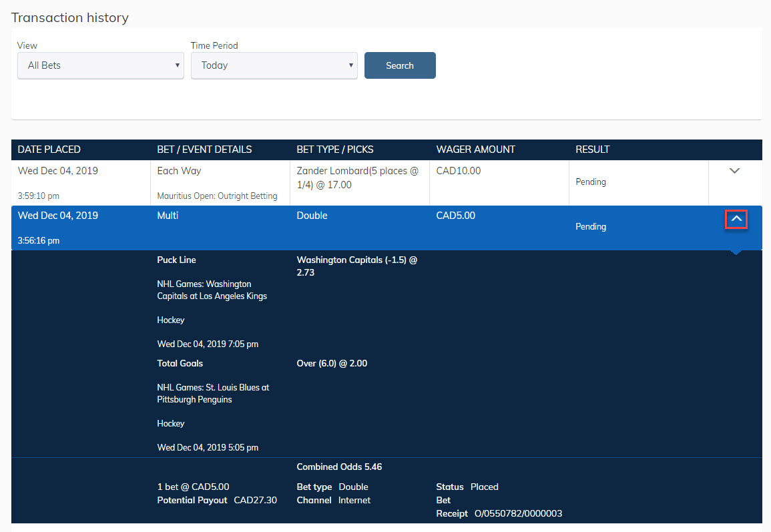The image size is (771, 532).
Task: Click the Combined Odds 5.46 text
Action: (339, 467)
